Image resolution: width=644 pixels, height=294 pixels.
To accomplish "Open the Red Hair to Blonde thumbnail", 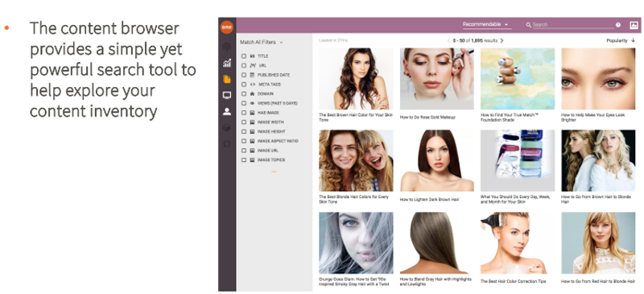I will (598, 242).
